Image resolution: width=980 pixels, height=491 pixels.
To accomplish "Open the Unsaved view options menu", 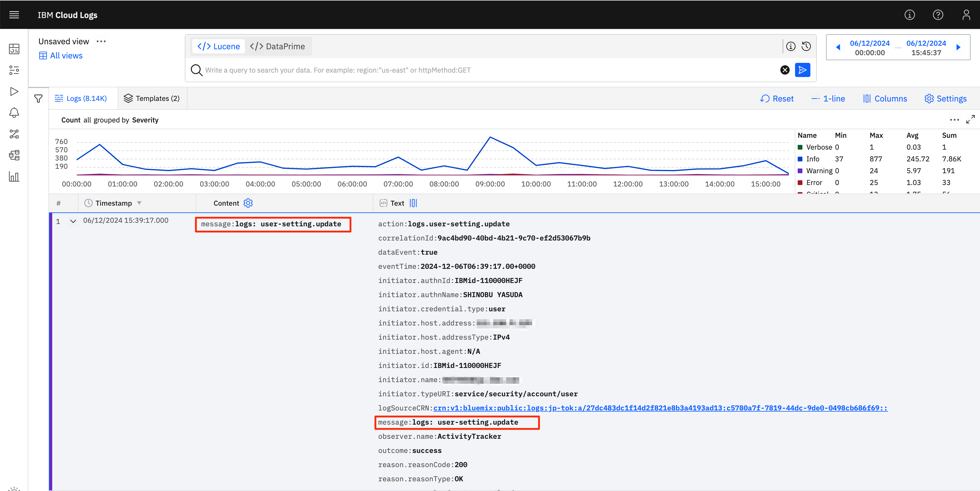I will pyautogui.click(x=101, y=42).
